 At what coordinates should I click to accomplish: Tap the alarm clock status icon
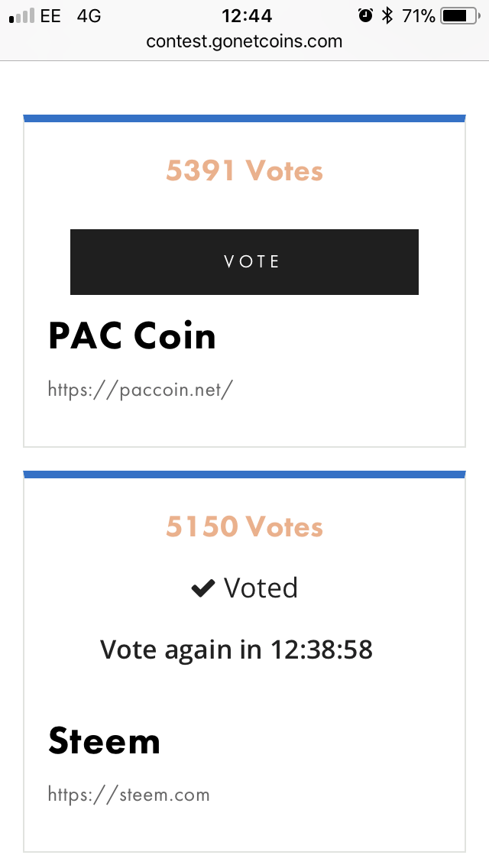[365, 15]
